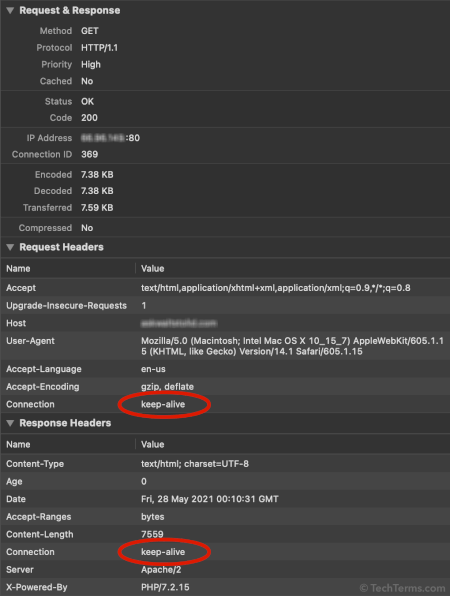450x596 pixels.
Task: Click the Upgrade-Insecure-Requests header name
Action: [67, 306]
